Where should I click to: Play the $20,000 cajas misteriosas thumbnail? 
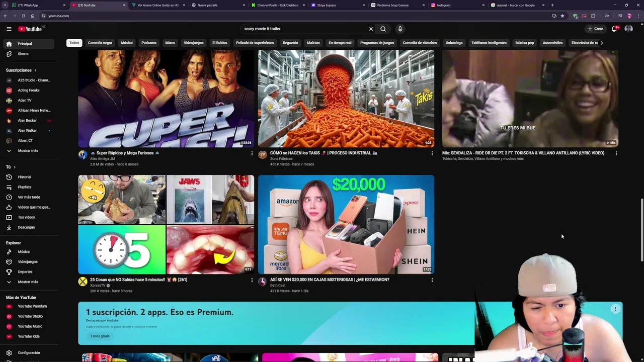pos(346,224)
